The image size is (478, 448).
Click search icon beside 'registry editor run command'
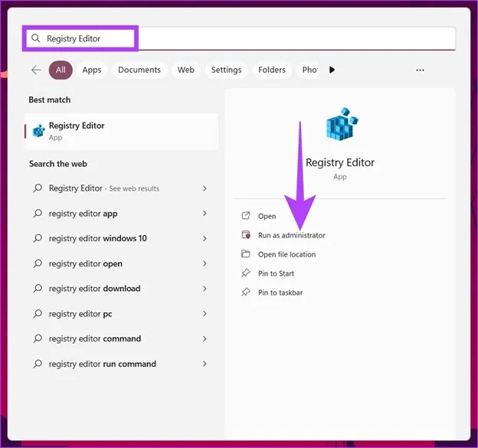pyautogui.click(x=38, y=364)
